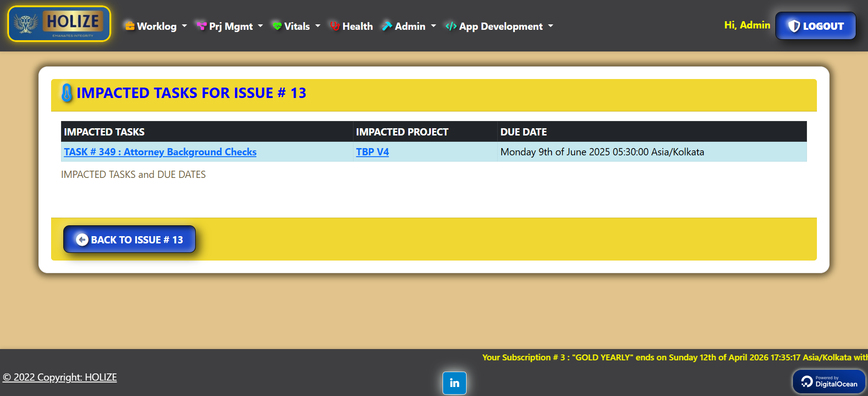
Task: Open the Admin menu
Action: [410, 26]
